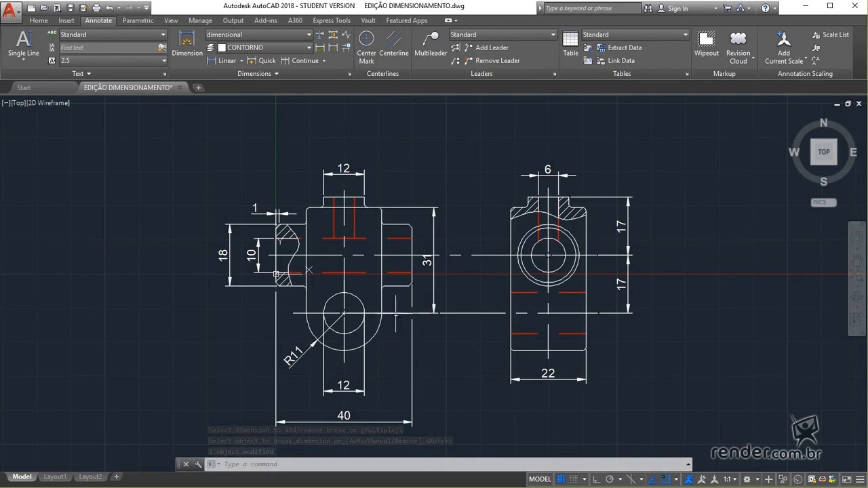The width and height of the screenshot is (868, 488).
Task: Toggle object snap tracking
Action: click(x=652, y=479)
